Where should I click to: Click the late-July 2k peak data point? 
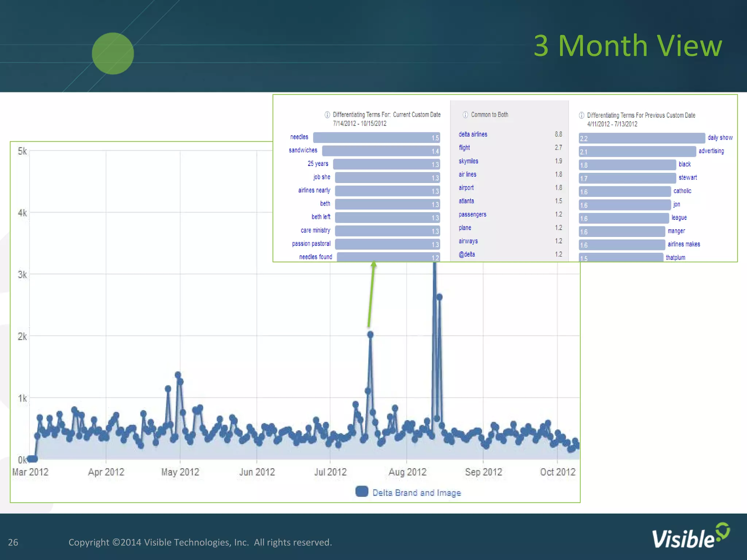tap(370, 334)
